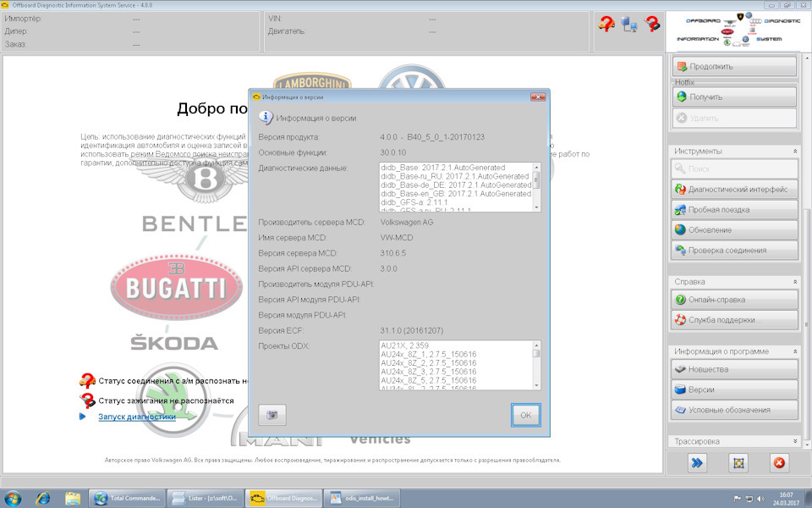
Task: Open Новшества info
Action: click(734, 369)
